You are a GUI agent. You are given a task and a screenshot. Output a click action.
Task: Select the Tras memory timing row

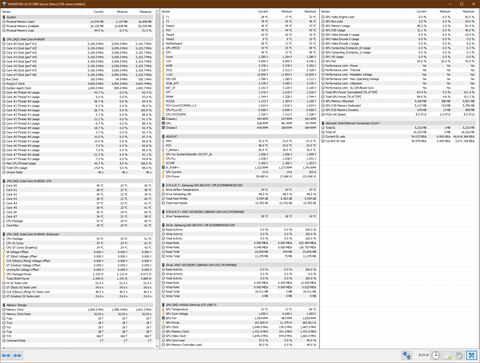(x=78, y=332)
